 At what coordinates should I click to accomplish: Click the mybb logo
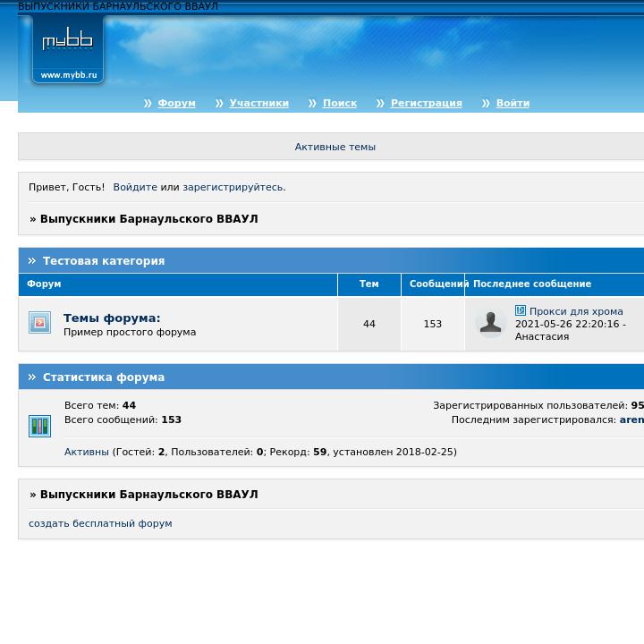(68, 49)
